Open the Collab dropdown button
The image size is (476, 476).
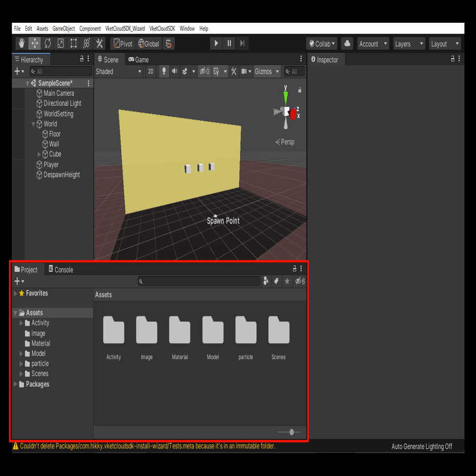coord(322,43)
